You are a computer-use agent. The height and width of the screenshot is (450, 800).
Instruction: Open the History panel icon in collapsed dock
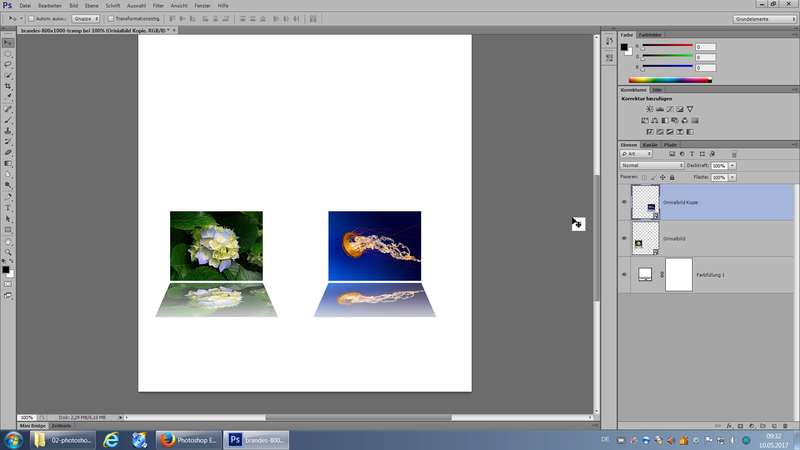coord(609,42)
